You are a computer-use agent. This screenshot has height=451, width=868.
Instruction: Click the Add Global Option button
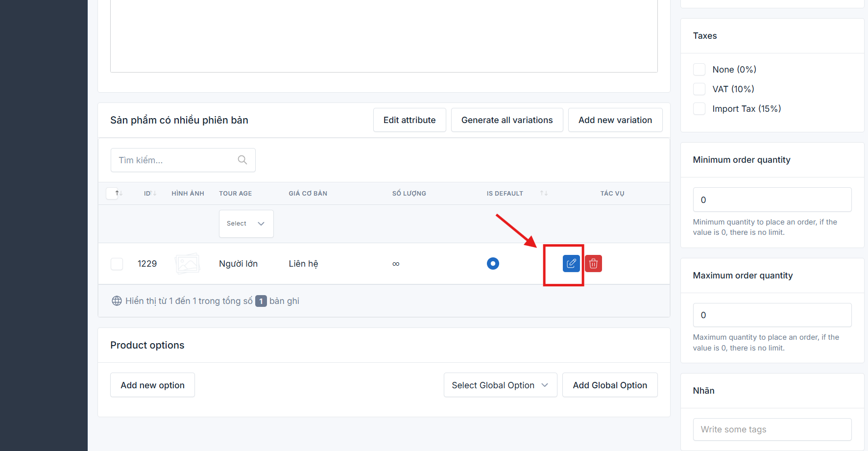pos(609,385)
